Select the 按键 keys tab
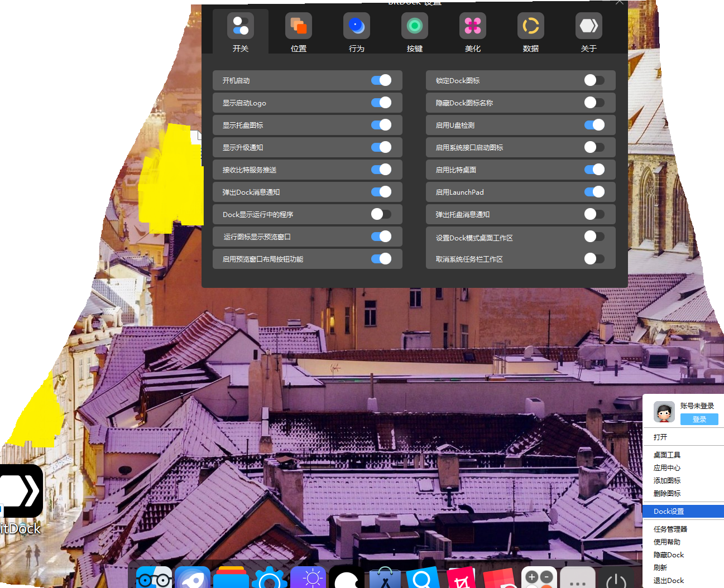This screenshot has width=724, height=588. pyautogui.click(x=415, y=32)
